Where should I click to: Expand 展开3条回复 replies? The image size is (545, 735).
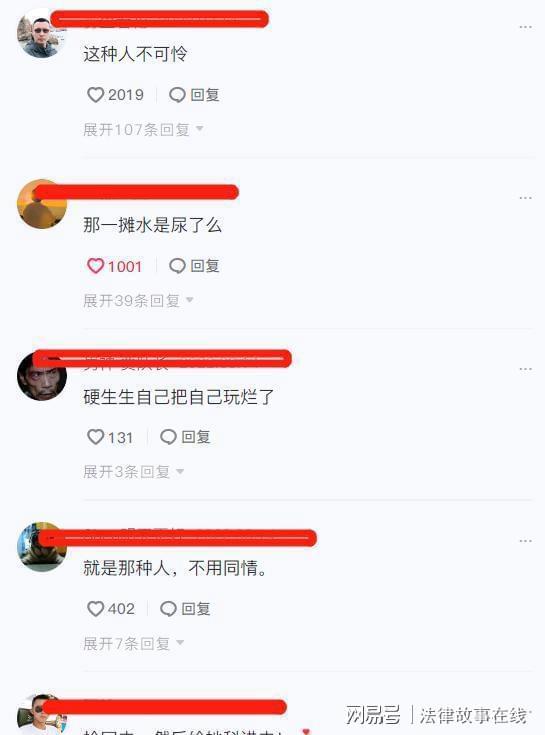point(134,472)
